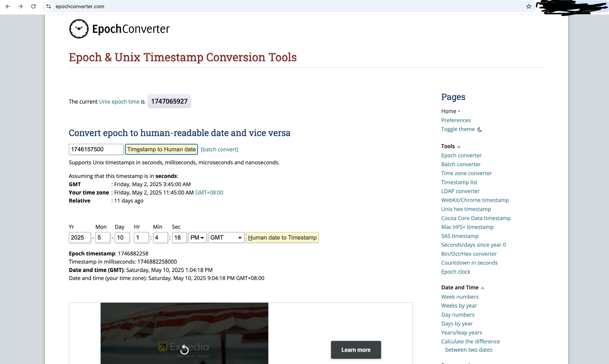609x364 pixels.
Task: Toggle theme via the sidebar link
Action: click(x=458, y=129)
